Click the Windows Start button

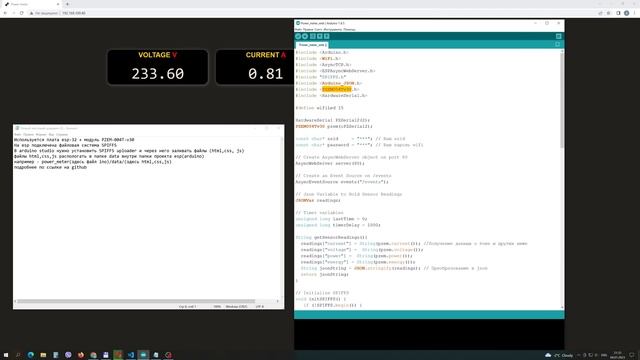point(6,355)
